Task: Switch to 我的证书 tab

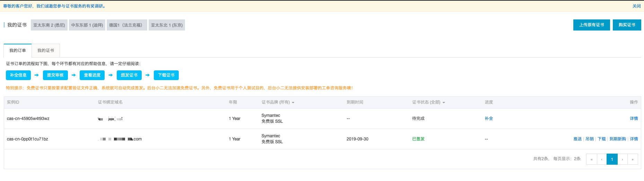Action: 46,51
